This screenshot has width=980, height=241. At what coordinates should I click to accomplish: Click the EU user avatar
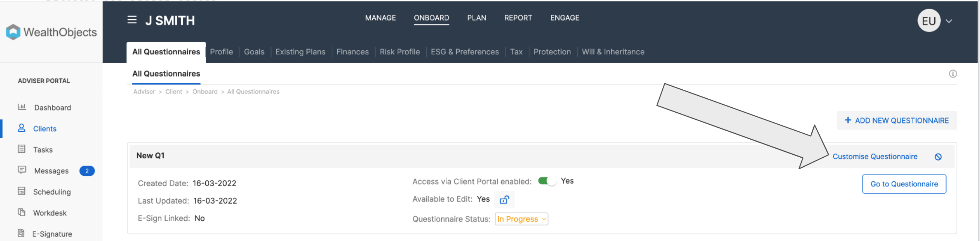[929, 21]
